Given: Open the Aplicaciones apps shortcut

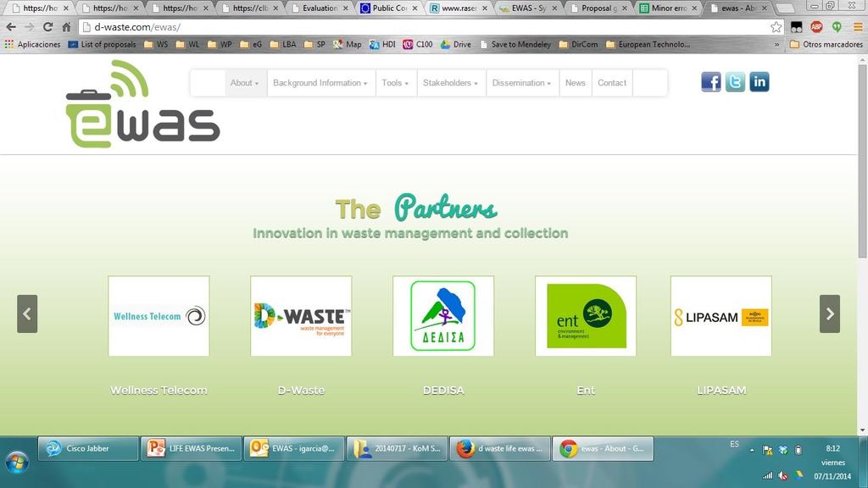Looking at the screenshot, I should [33, 44].
